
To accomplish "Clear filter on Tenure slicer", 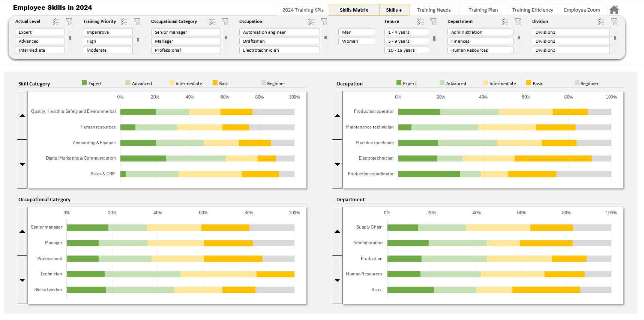I will pos(434,22).
